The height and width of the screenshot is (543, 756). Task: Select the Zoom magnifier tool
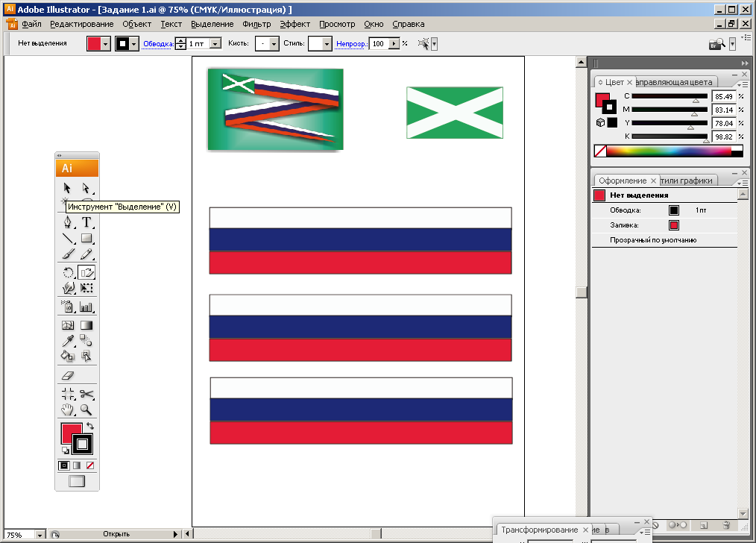pos(86,410)
